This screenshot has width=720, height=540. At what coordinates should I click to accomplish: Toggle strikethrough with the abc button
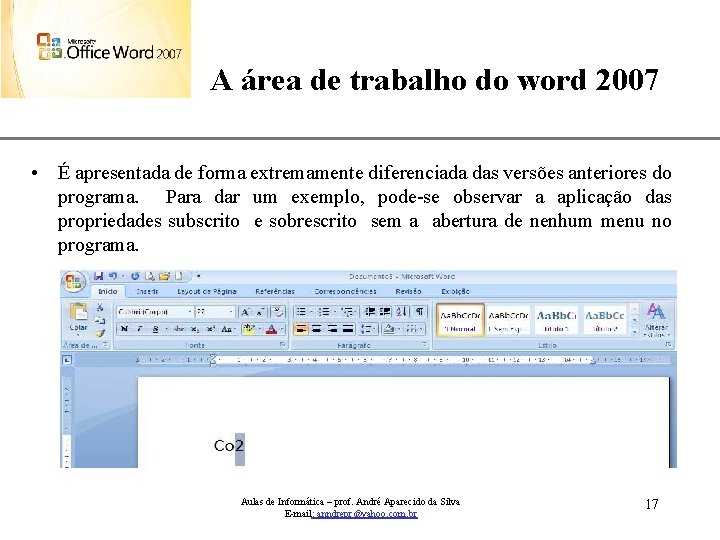coord(179,329)
